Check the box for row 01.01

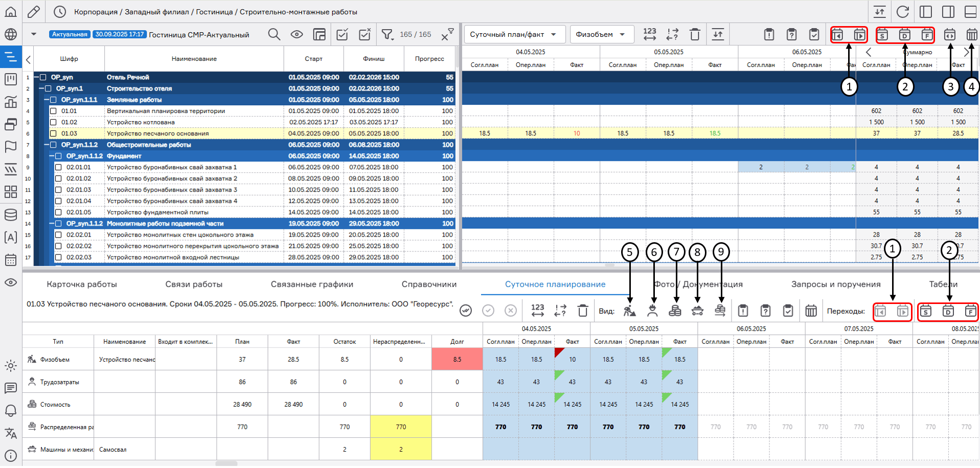coord(53,111)
